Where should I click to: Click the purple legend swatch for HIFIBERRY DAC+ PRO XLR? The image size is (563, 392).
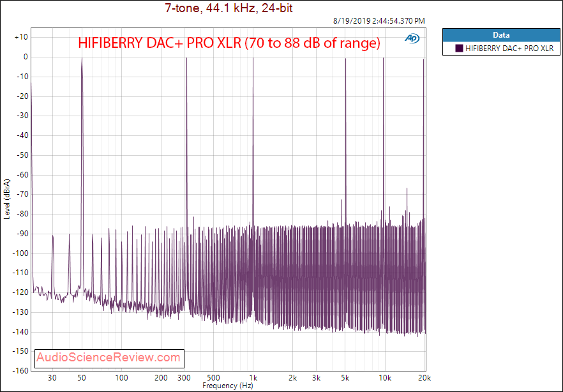click(x=459, y=48)
